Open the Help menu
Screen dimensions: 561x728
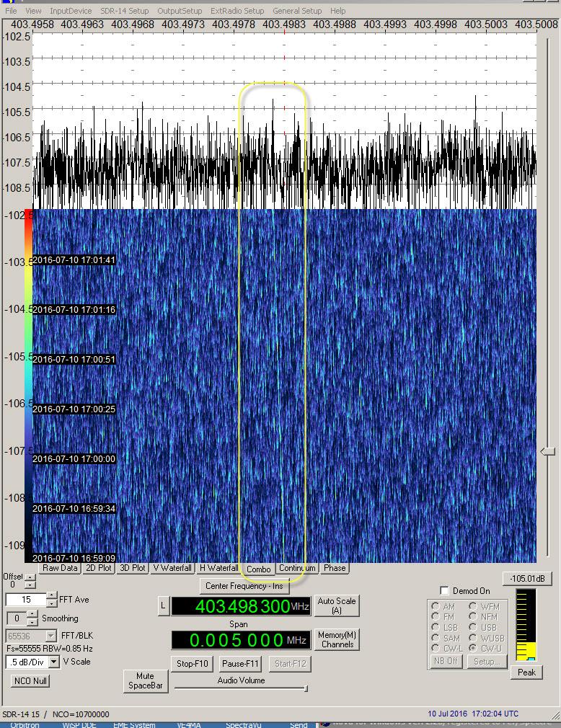[x=337, y=10]
